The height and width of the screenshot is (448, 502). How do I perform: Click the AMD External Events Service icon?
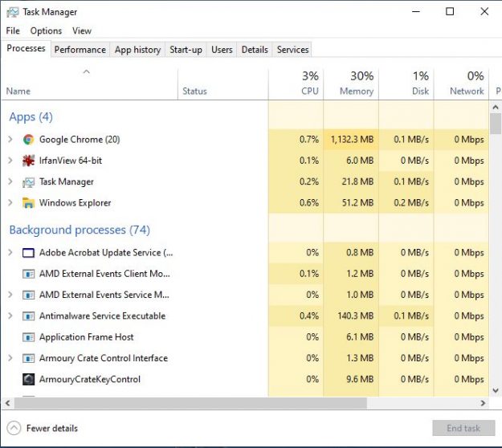(28, 295)
